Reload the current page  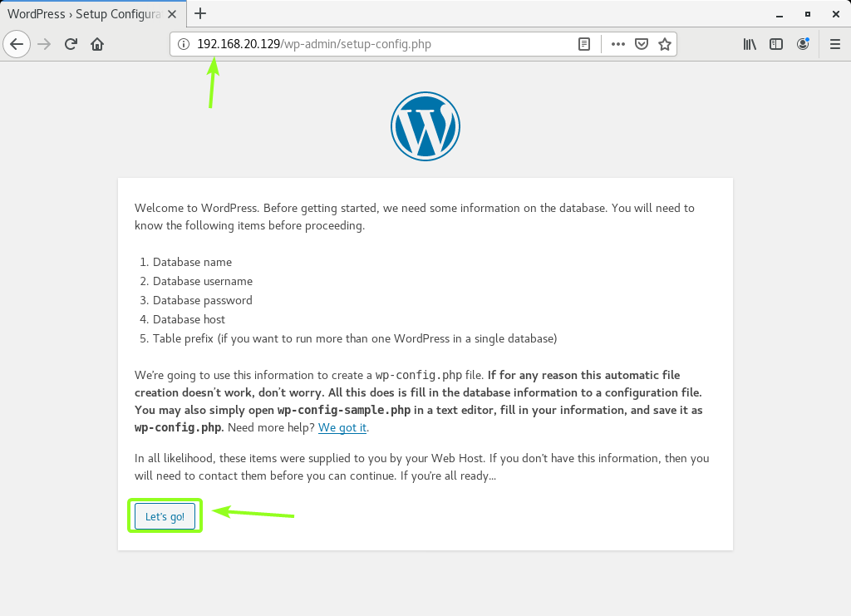[71, 44]
